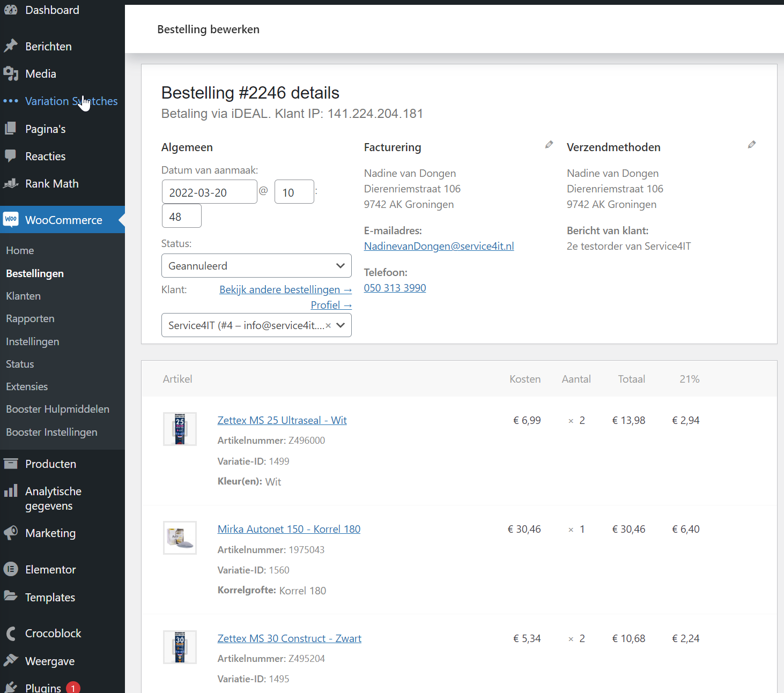Open the Status dropdown showing Geannuleerd
The image size is (784, 693).
[x=256, y=266]
